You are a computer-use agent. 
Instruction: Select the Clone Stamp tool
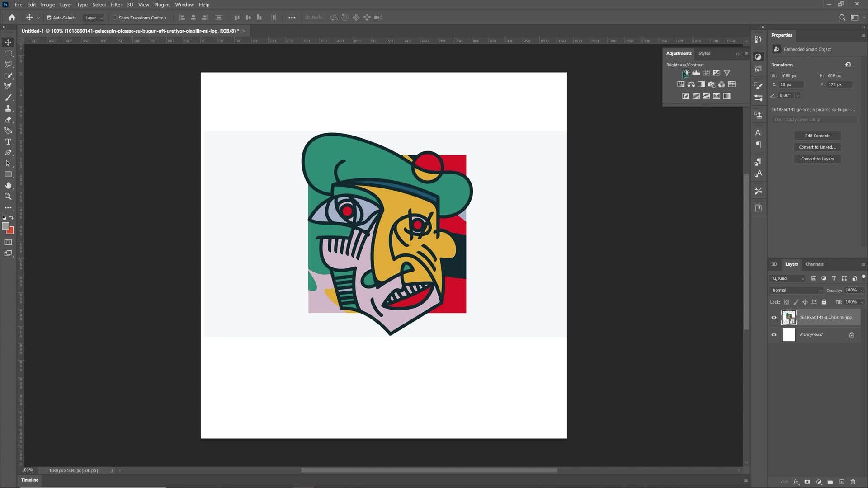pos(8,108)
